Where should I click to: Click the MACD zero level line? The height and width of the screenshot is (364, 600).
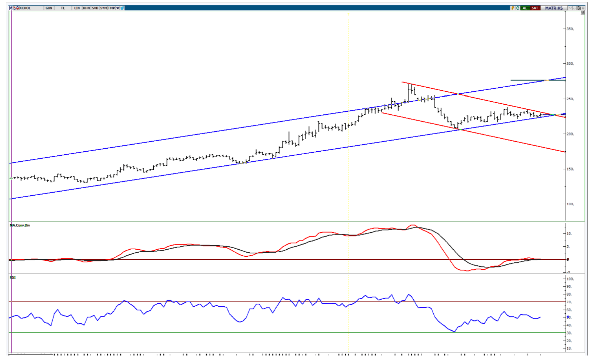[287, 259]
